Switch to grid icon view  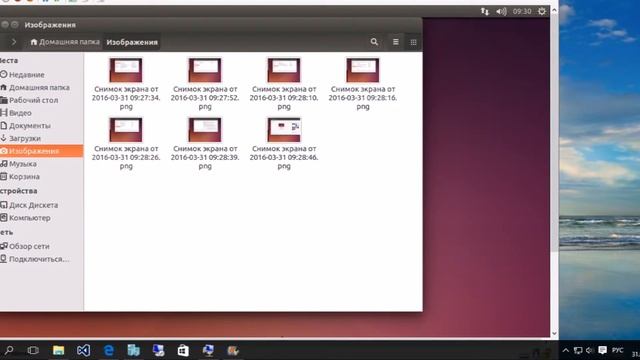click(413, 42)
